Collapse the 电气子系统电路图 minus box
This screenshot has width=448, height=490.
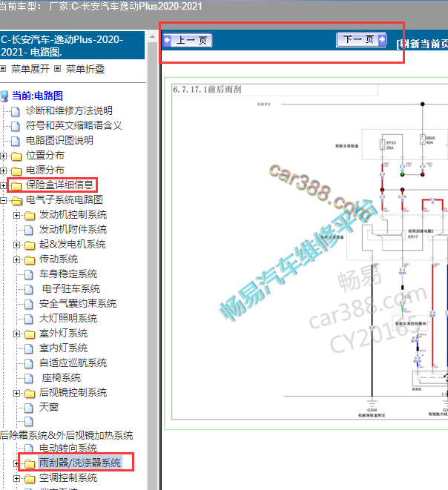pyautogui.click(x=4, y=200)
